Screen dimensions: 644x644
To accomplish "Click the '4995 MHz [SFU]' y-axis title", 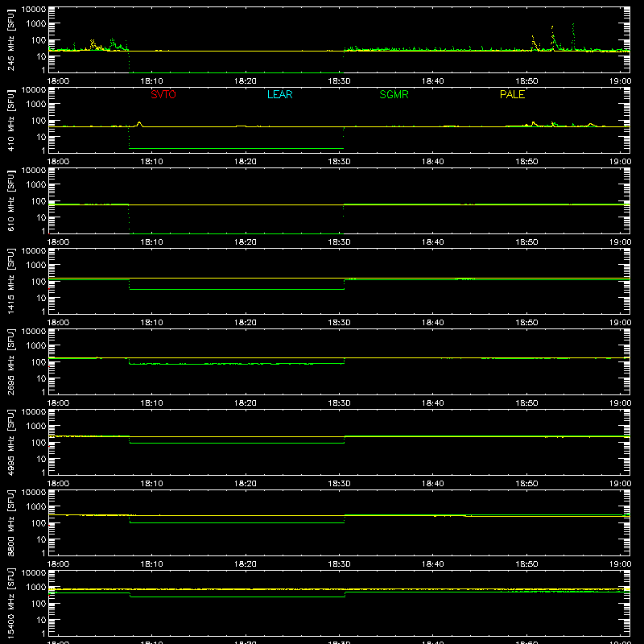I will click(11, 442).
